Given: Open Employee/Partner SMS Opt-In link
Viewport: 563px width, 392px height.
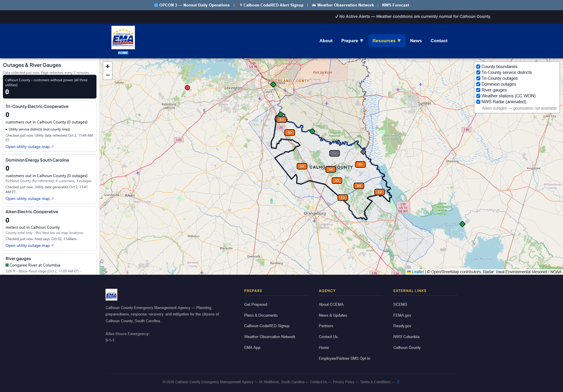Looking at the screenshot, I should coord(344,358).
